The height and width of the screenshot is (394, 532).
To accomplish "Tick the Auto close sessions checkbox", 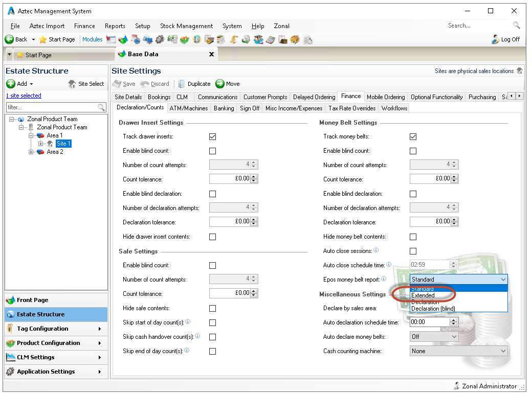I will point(413,251).
